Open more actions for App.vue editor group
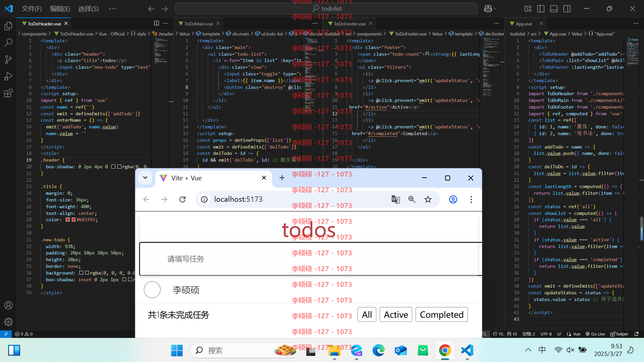Viewport: 644px width, 362px height. [x=636, y=23]
